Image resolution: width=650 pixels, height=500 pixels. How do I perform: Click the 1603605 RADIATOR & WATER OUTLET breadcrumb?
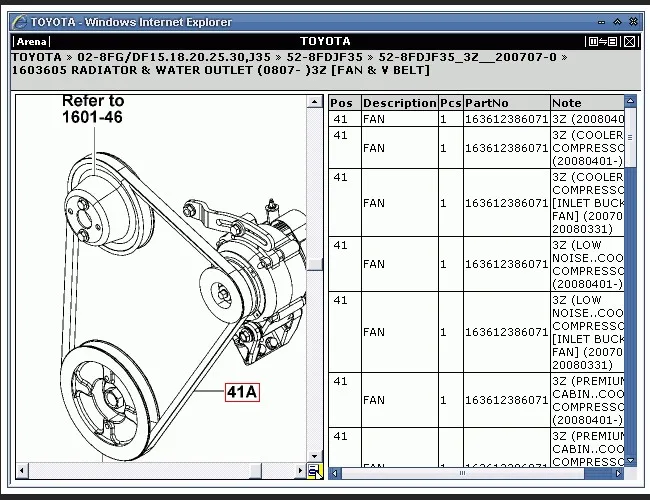221,70
